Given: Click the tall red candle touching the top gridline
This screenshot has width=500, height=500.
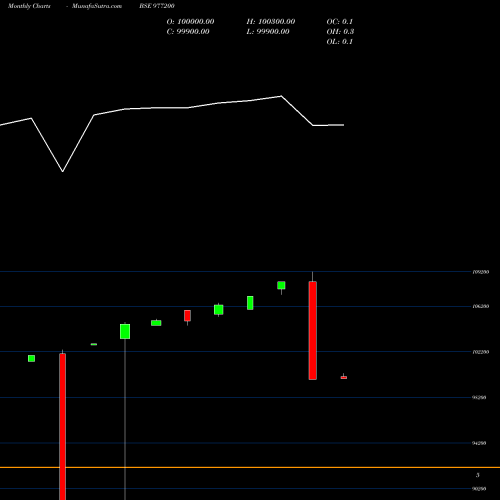Looking at the screenshot, I should 313,330.
